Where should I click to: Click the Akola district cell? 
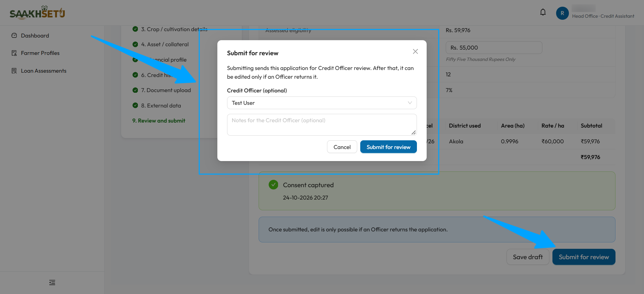click(x=456, y=141)
